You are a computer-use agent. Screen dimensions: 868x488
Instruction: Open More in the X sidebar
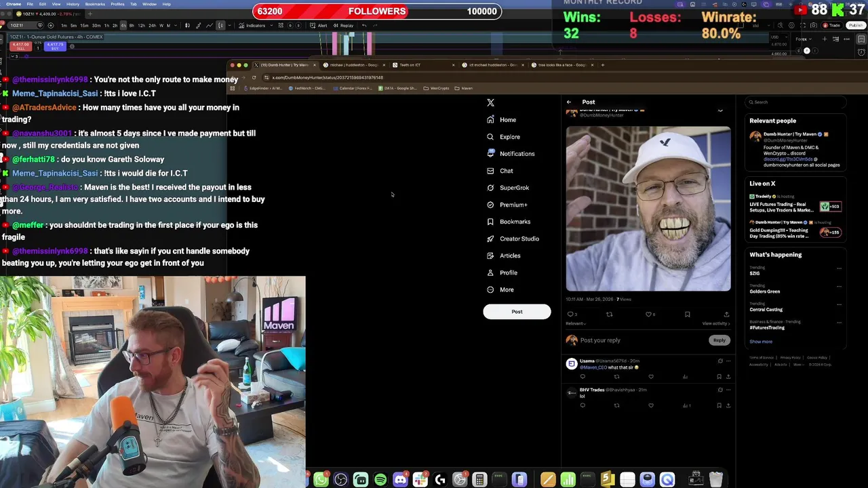pos(500,289)
